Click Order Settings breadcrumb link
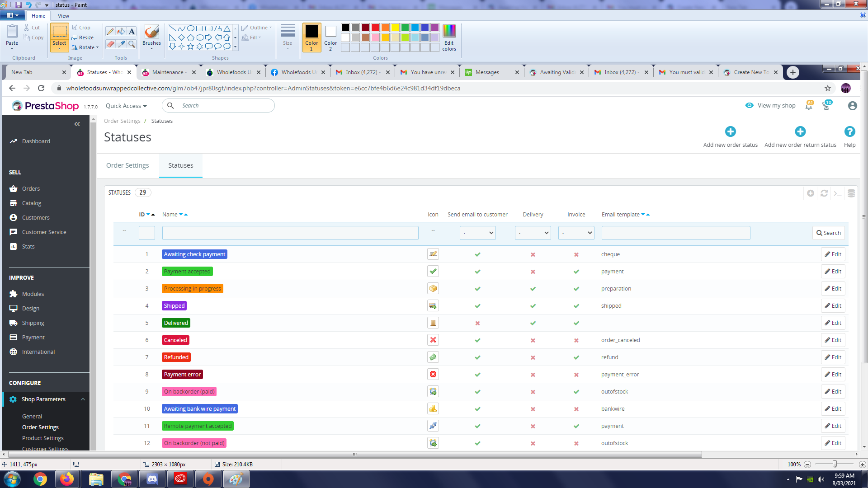Screen dimensions: 868x488 pos(122,121)
